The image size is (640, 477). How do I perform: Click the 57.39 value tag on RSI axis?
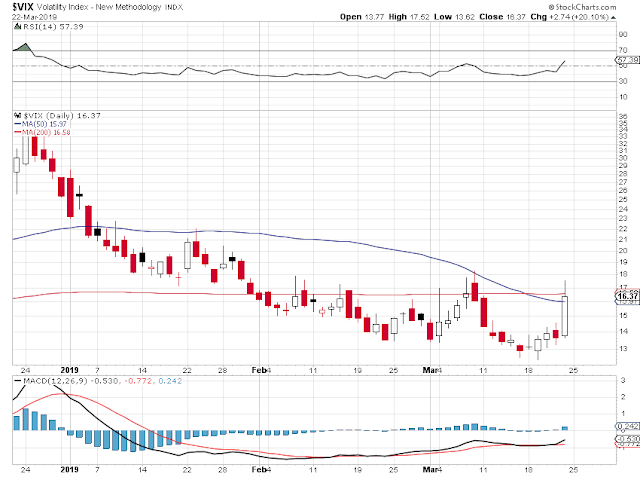pos(628,60)
